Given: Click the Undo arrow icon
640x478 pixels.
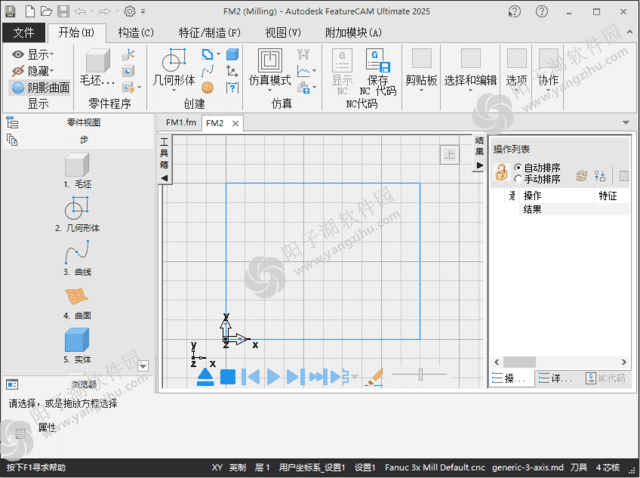Looking at the screenshot, I should pos(80,11).
